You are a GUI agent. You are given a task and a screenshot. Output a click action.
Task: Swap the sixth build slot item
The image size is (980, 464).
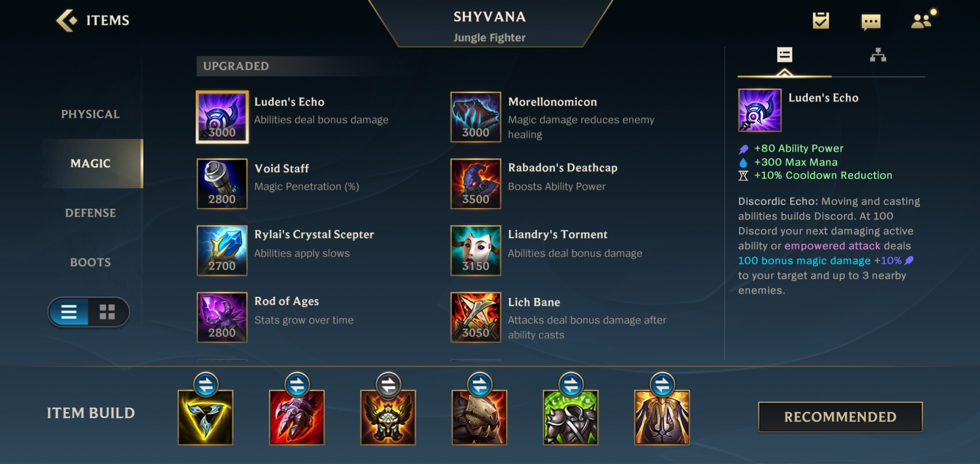pyautogui.click(x=662, y=385)
